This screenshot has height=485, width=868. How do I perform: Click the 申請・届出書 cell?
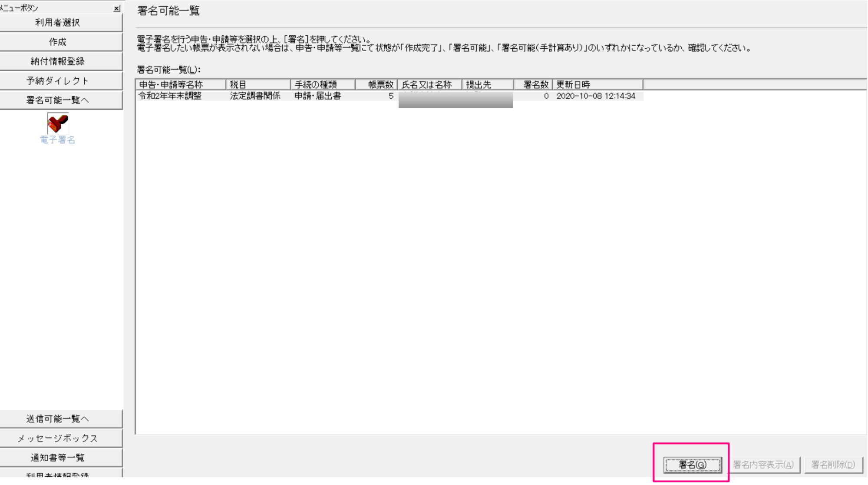tap(318, 96)
